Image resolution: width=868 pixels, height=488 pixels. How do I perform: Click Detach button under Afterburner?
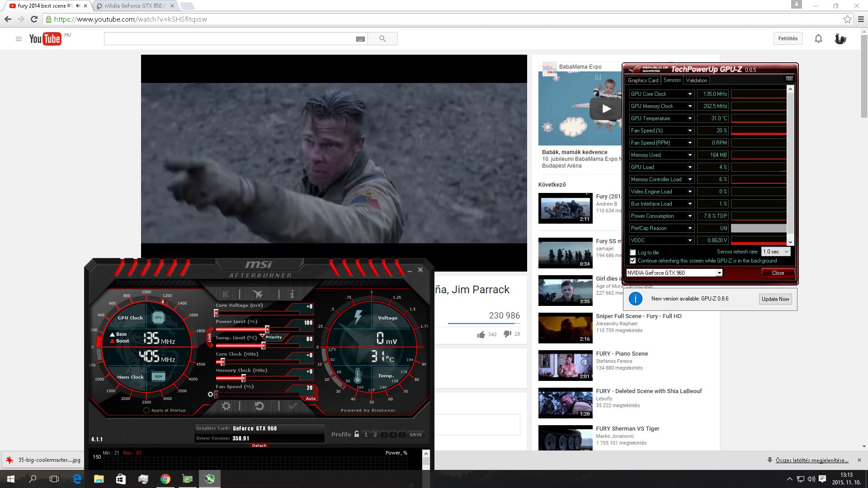(x=259, y=446)
